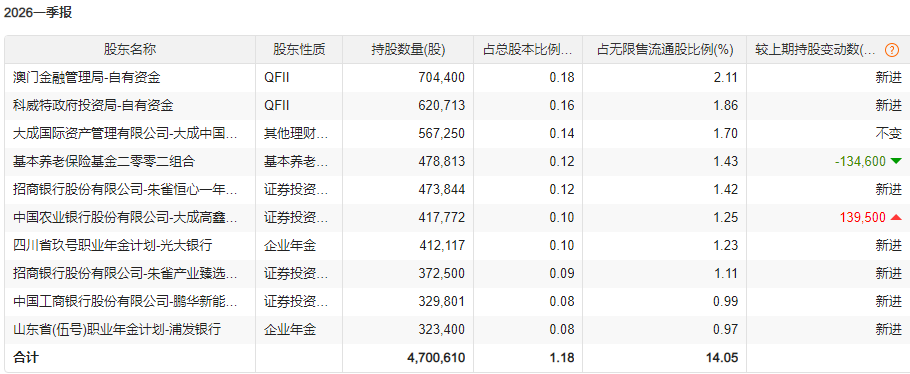The image size is (910, 374).
Task: Click total shares value 4,700,610
Action: [436, 357]
